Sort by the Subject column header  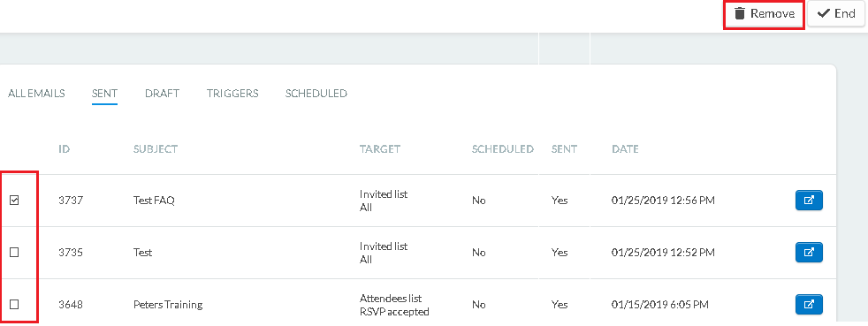[x=156, y=149]
